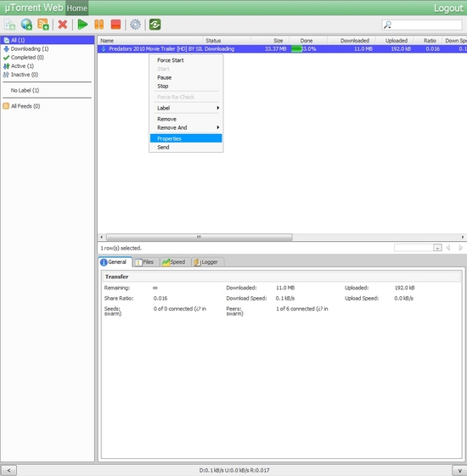
Task: Click the Downloading arrow icon in sidebar
Action: click(6, 49)
